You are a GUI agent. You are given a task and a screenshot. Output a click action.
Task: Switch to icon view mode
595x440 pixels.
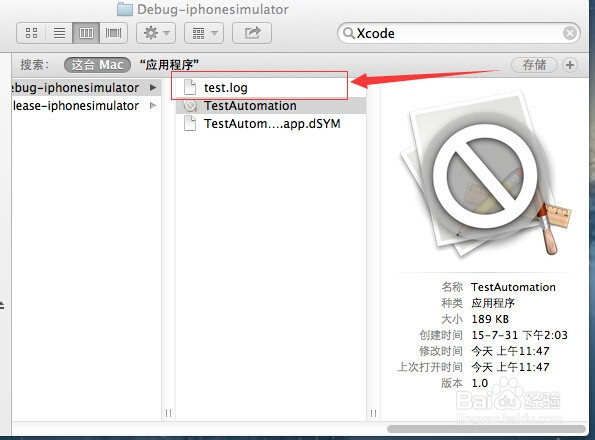pyautogui.click(x=31, y=33)
